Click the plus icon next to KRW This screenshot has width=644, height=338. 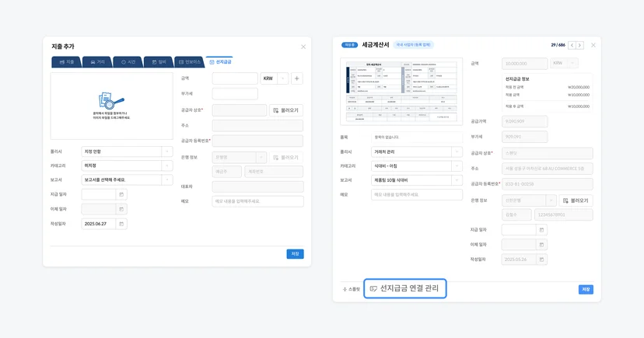297,78
